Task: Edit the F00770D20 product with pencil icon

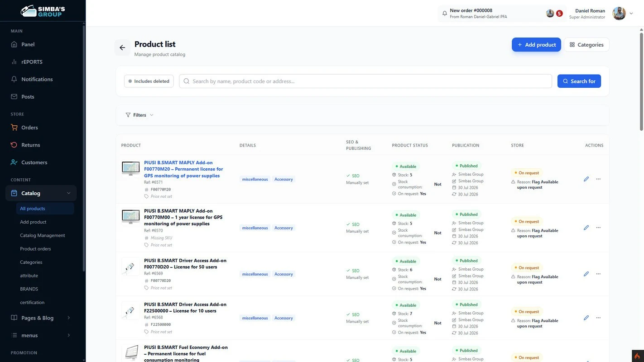Action: (586, 274)
